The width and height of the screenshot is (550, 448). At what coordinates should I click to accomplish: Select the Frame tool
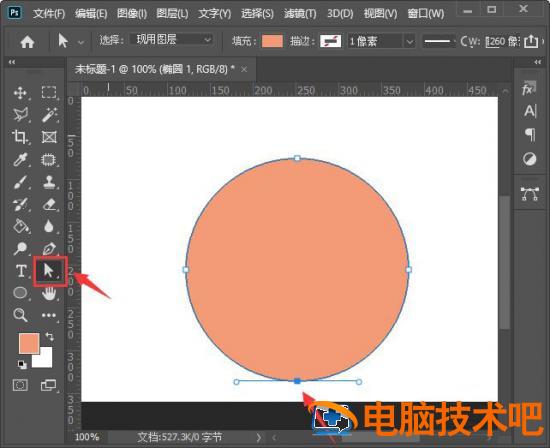(x=49, y=137)
